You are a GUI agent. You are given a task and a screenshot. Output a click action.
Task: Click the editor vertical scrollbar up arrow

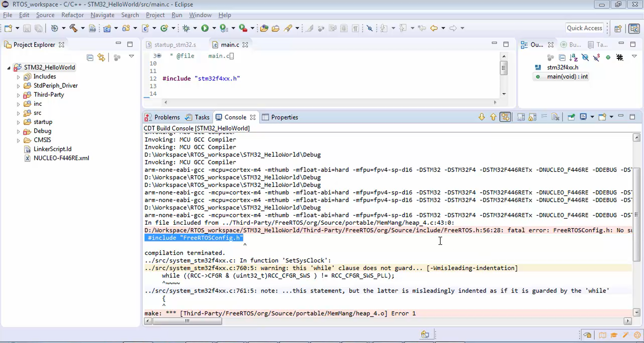click(x=504, y=56)
